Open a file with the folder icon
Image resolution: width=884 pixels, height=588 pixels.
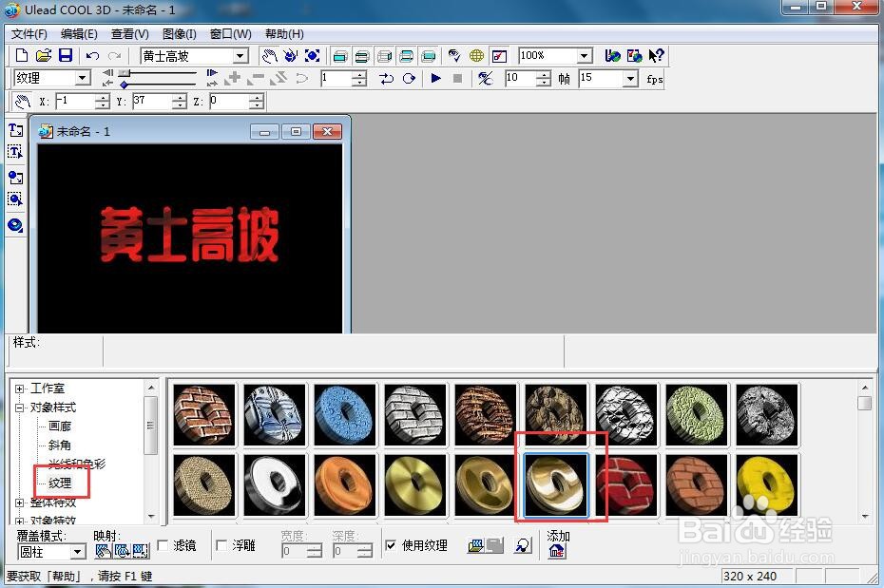(44, 55)
